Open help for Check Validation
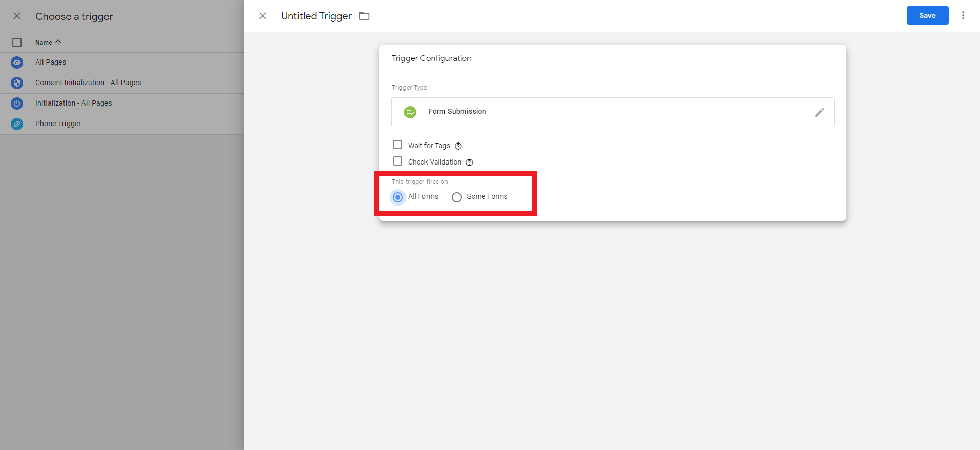The width and height of the screenshot is (980, 450). (x=470, y=162)
